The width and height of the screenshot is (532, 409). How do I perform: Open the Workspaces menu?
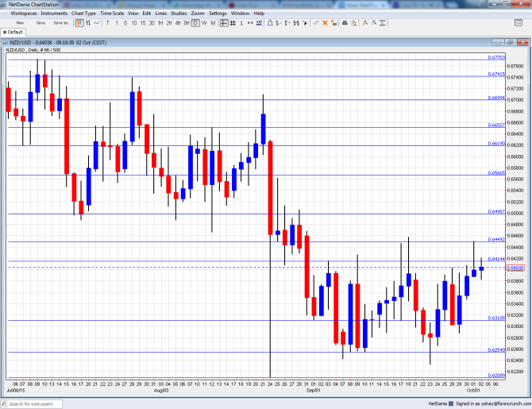pyautogui.click(x=24, y=14)
